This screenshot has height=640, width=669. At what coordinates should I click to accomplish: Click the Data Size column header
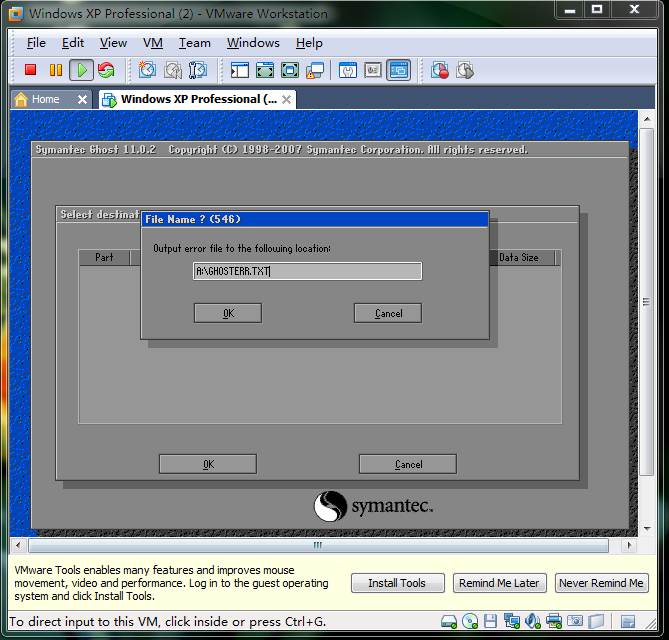point(524,258)
